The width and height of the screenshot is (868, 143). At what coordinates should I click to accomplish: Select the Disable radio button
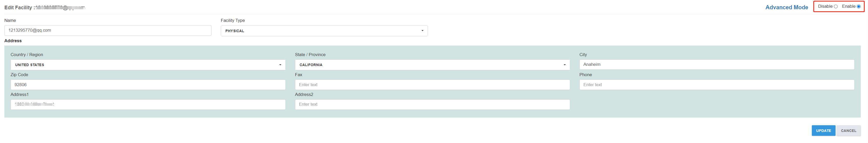[835, 6]
